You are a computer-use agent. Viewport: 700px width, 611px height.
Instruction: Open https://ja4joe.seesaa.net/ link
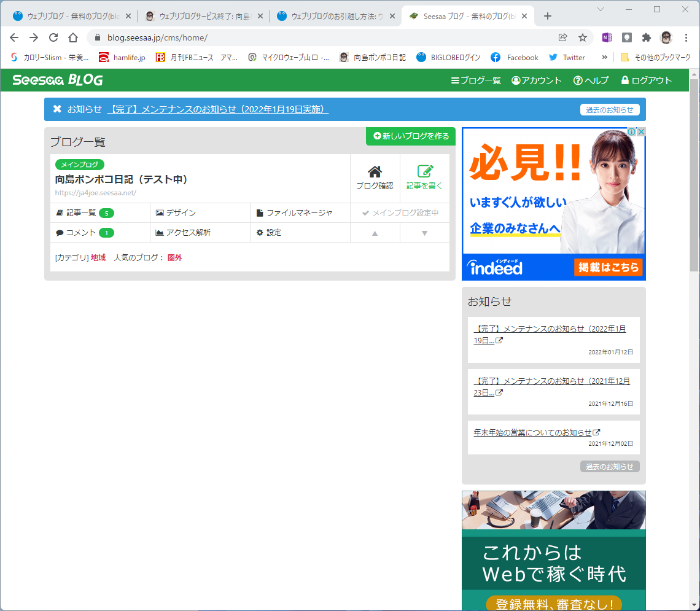point(96,193)
